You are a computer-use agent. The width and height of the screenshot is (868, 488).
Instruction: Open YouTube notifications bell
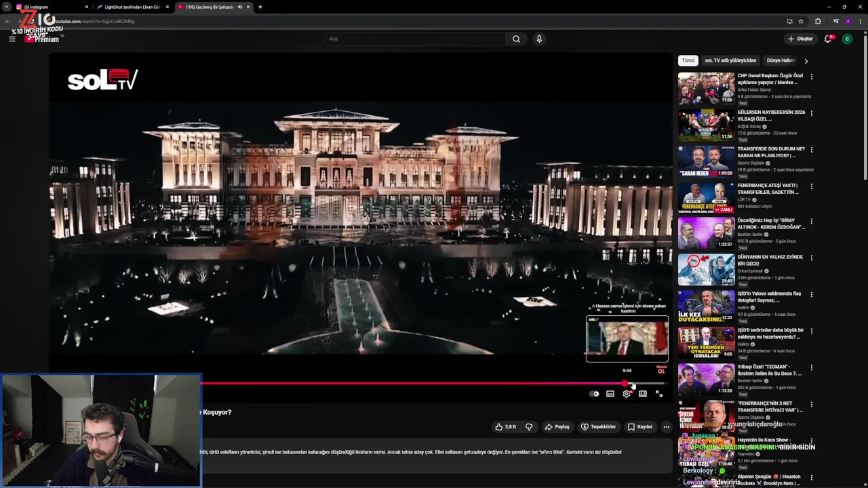pyautogui.click(x=828, y=39)
